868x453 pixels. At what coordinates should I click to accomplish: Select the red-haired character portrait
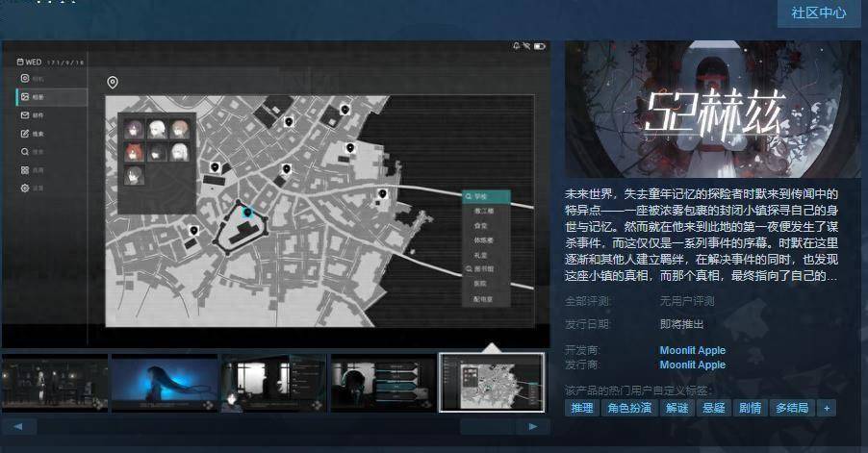(134, 152)
